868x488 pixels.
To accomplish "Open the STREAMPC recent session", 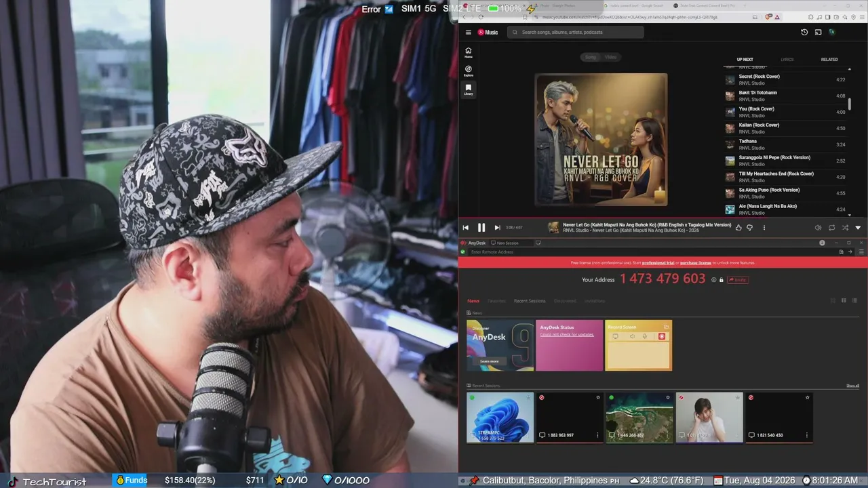I will [500, 418].
